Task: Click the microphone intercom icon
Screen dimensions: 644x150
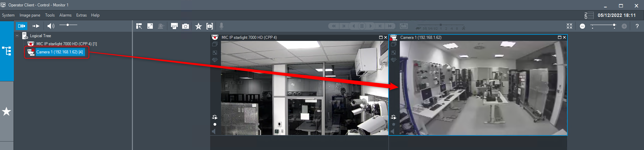Action: 221,26
